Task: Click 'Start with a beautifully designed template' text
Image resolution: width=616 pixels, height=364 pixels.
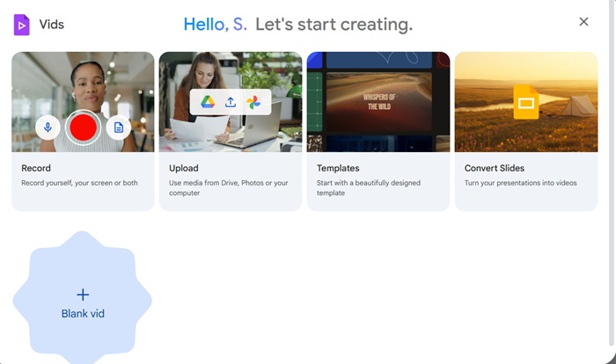Action: [x=369, y=187]
